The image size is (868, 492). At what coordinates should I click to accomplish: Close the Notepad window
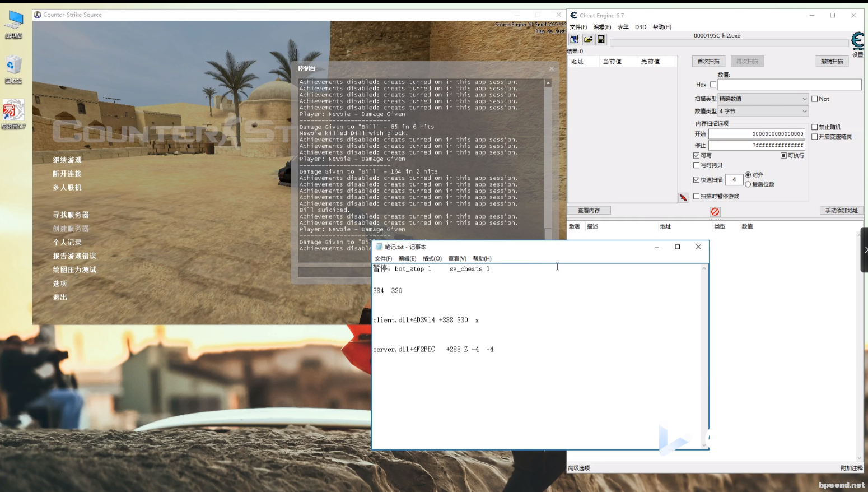(x=698, y=247)
